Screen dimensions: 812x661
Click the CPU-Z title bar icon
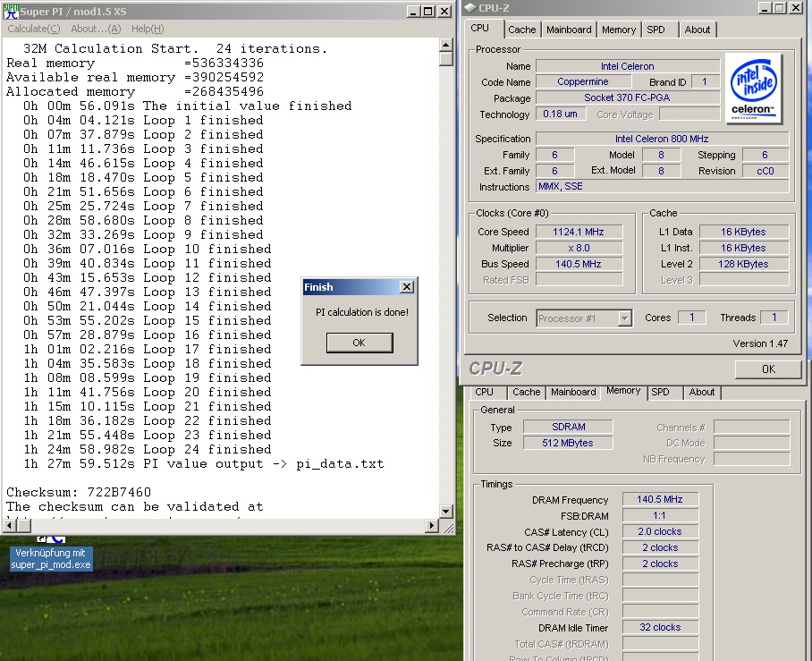(470, 8)
